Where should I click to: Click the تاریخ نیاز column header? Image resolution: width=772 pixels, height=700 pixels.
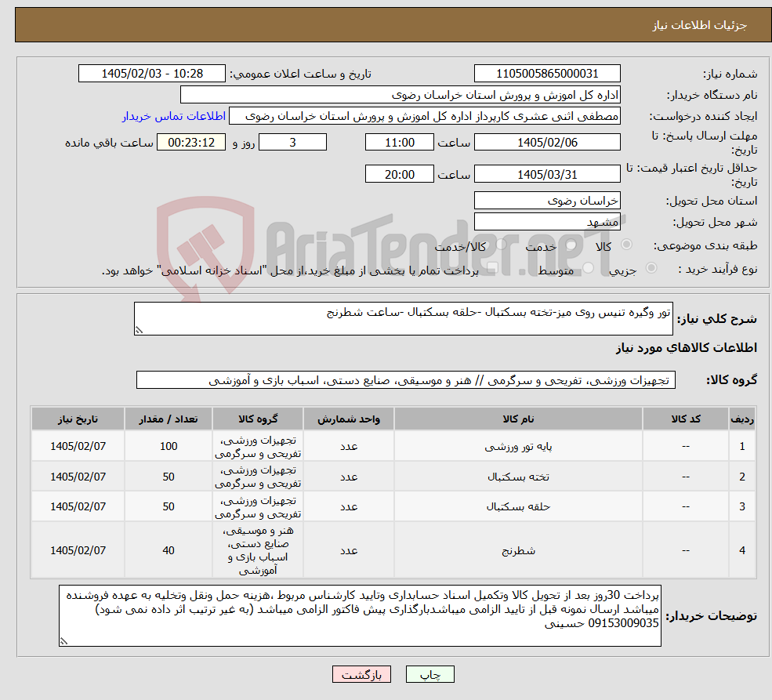[x=78, y=419]
